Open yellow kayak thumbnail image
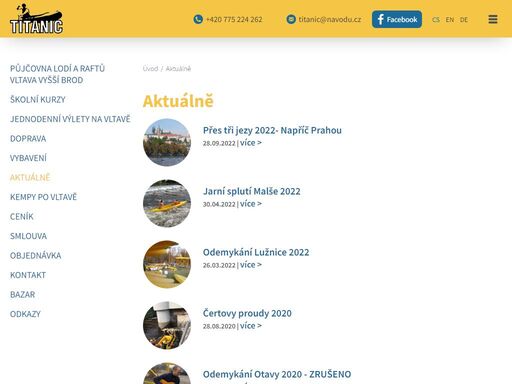The image size is (512, 384). (167, 203)
